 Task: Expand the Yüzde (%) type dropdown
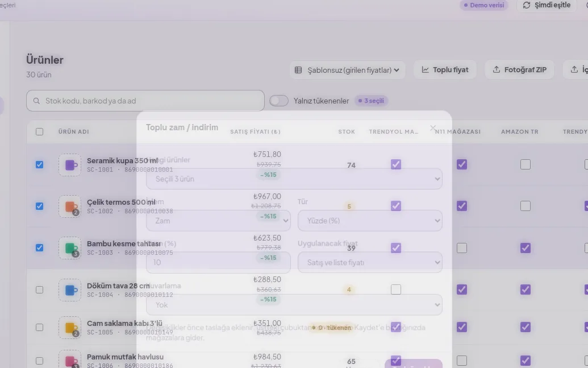click(x=370, y=221)
